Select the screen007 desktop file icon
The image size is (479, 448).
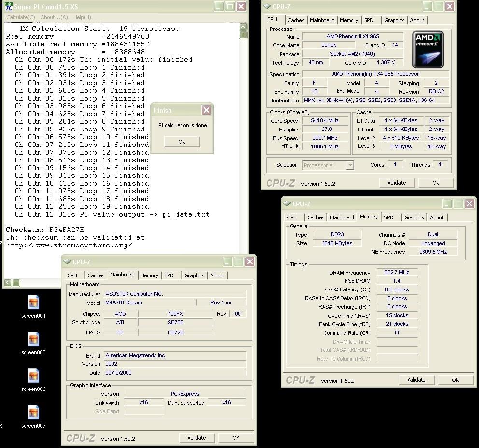pyautogui.click(x=33, y=413)
